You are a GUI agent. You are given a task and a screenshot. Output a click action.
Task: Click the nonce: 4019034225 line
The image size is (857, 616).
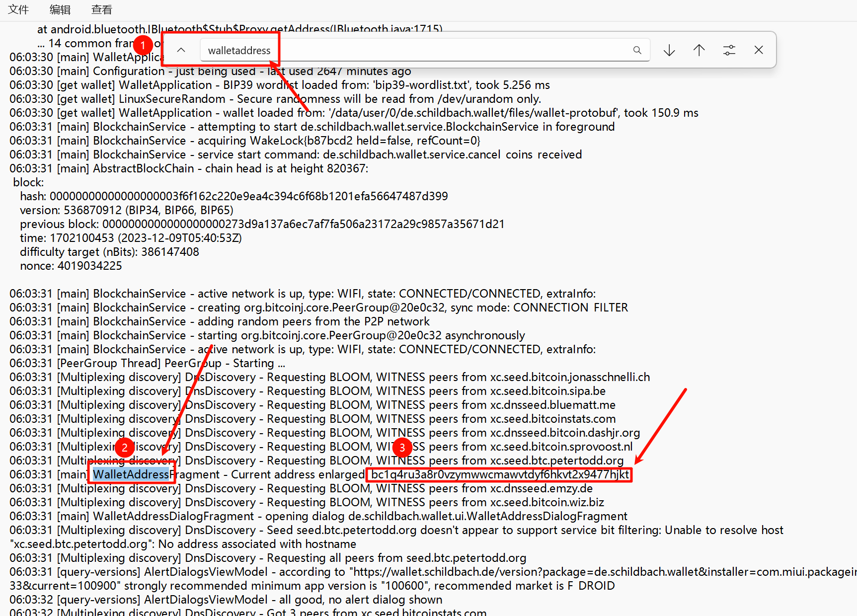tap(71, 266)
